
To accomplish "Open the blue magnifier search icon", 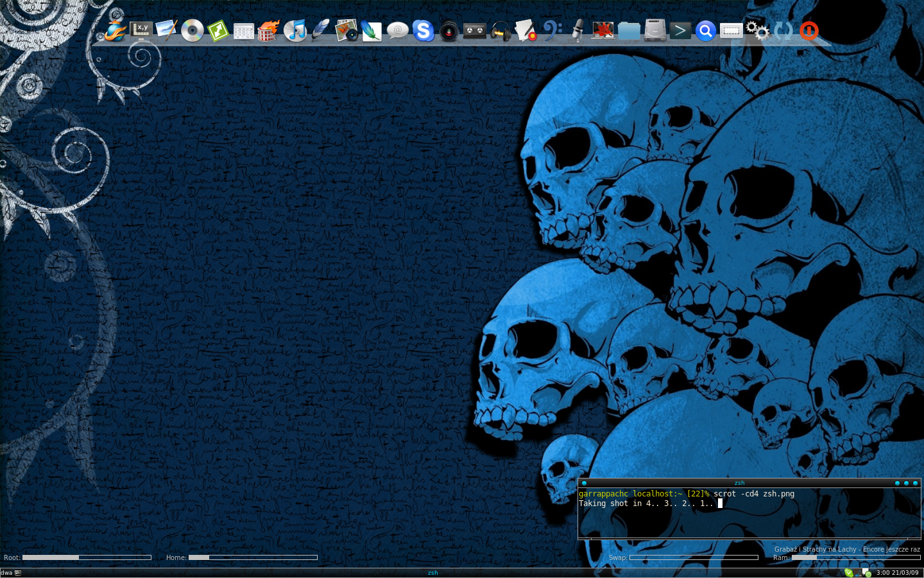I will [706, 31].
